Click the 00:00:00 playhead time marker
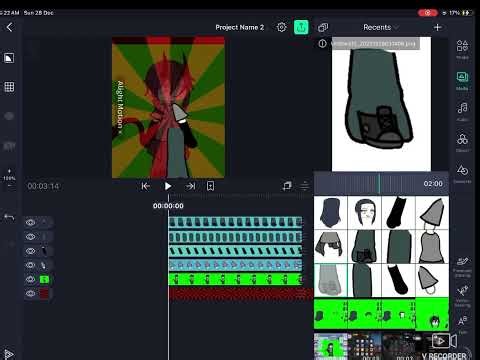Image resolution: width=480 pixels, height=360 pixels. click(168, 206)
